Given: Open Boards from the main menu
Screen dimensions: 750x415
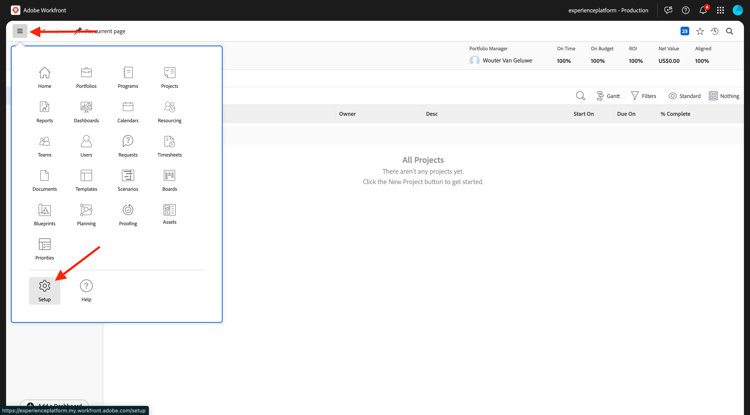Looking at the screenshot, I should pyautogui.click(x=169, y=181).
